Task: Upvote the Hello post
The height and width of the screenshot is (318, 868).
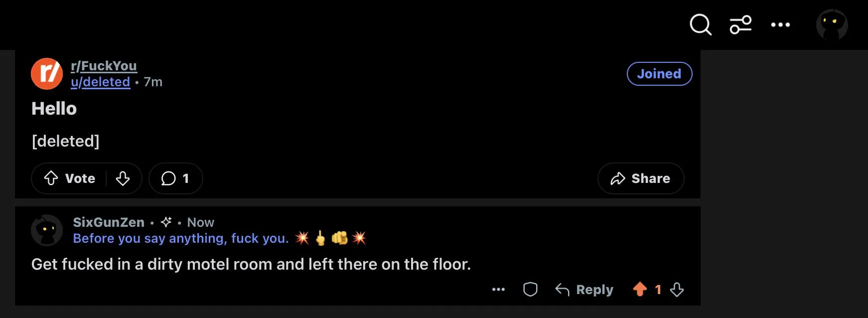Action: tap(51, 178)
